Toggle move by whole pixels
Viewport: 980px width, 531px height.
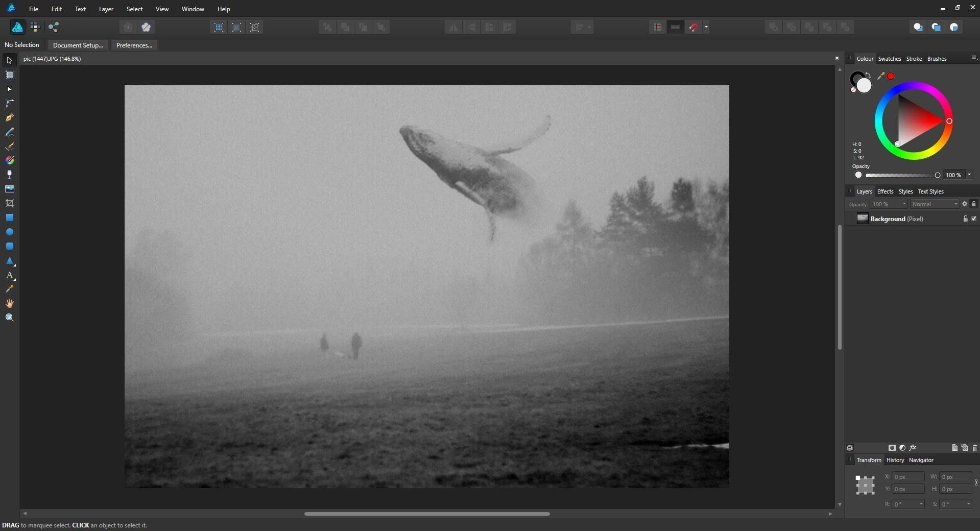pos(675,27)
